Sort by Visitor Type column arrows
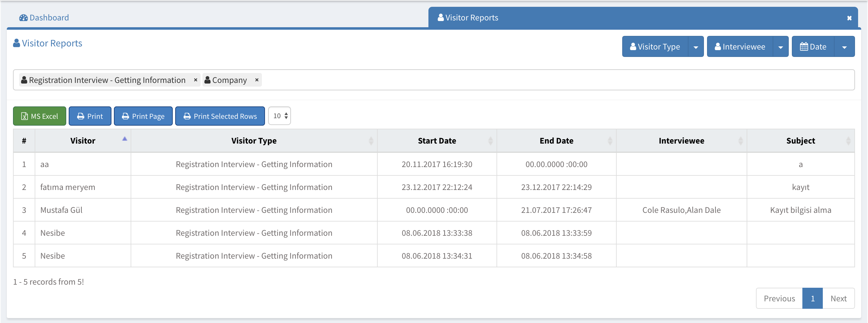This screenshot has width=868, height=323. [371, 141]
